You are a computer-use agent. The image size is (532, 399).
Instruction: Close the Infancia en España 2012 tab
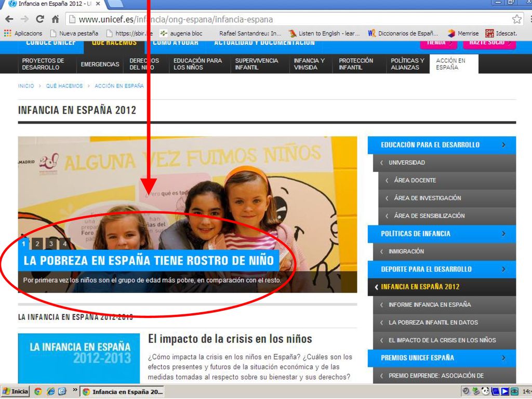[98, 4]
